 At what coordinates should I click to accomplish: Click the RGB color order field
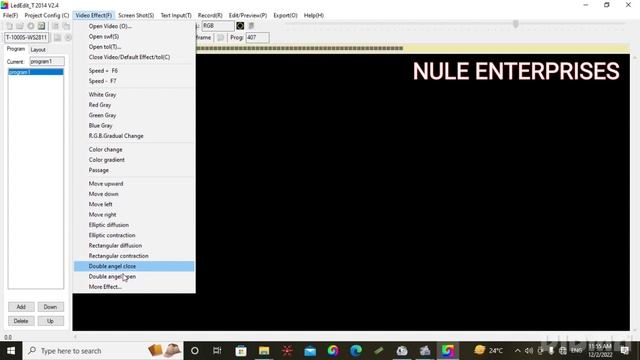pyautogui.click(x=218, y=26)
